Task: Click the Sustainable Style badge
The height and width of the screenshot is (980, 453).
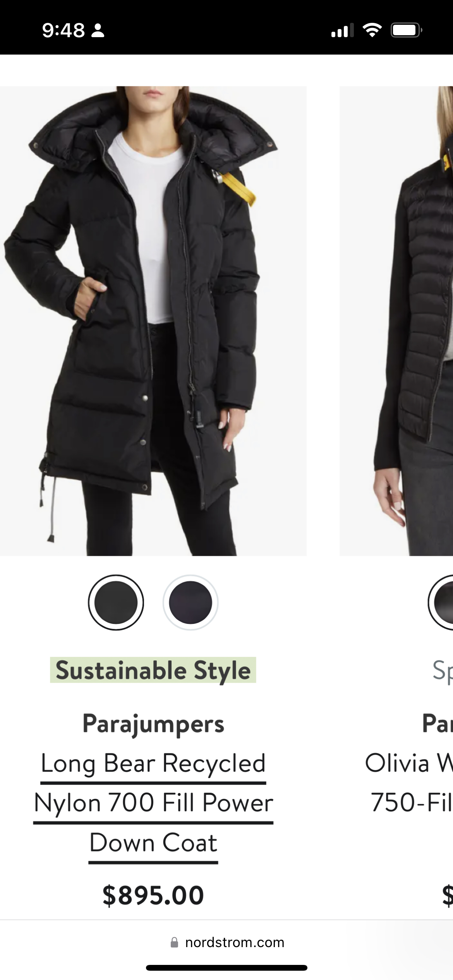Action: (x=153, y=670)
